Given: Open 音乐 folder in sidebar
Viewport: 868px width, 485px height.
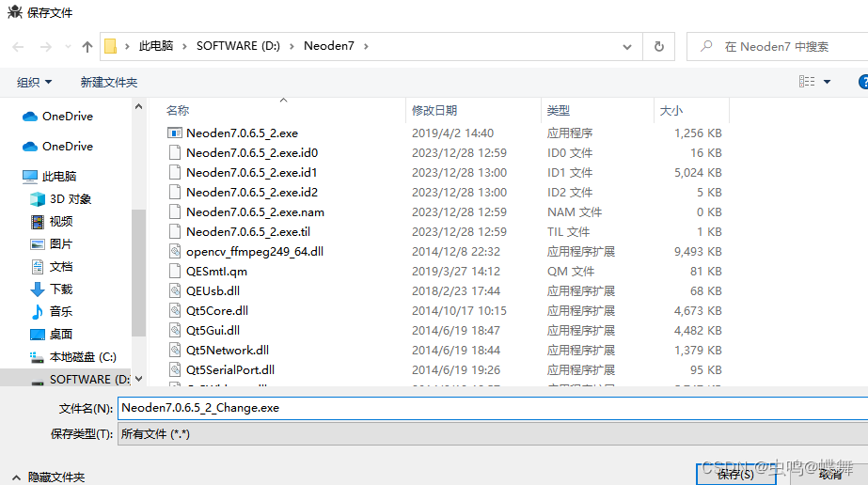Looking at the screenshot, I should [x=52, y=312].
